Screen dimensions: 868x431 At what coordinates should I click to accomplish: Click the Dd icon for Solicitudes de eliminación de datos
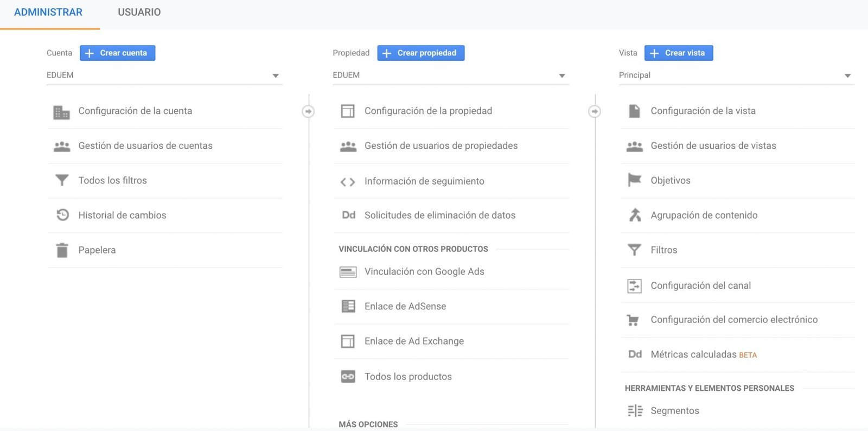click(349, 215)
